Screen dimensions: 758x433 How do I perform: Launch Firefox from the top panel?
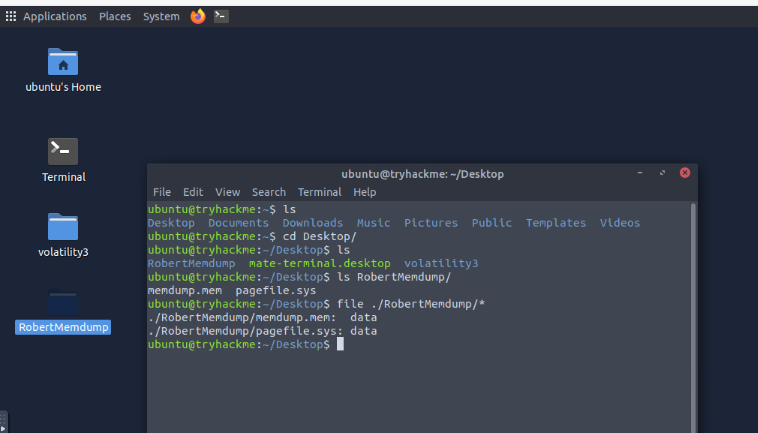(x=198, y=16)
